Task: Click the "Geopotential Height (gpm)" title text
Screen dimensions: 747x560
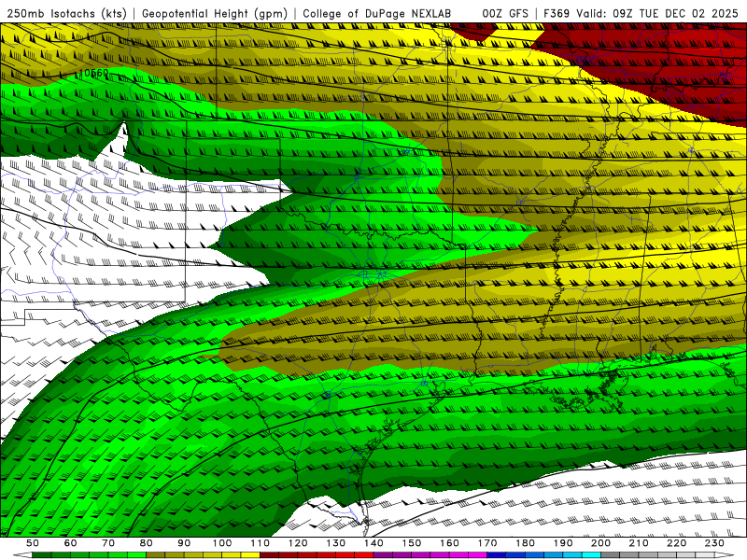Action: click(x=215, y=13)
